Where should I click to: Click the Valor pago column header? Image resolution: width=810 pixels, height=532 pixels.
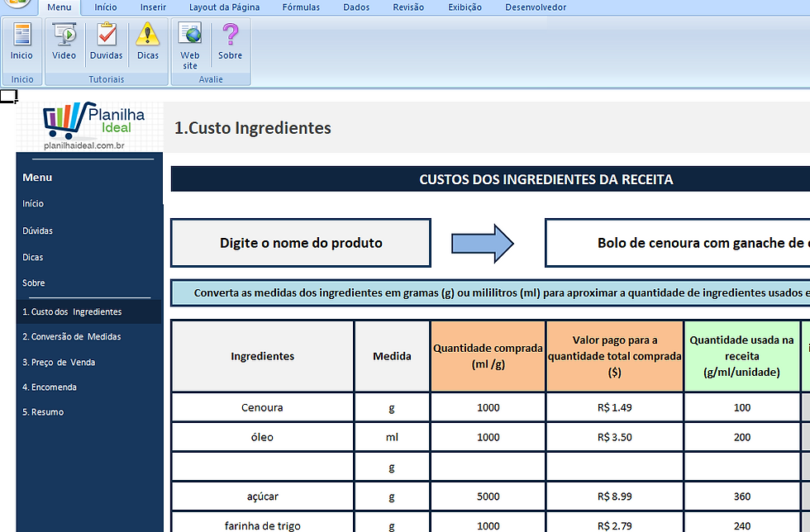pos(615,356)
